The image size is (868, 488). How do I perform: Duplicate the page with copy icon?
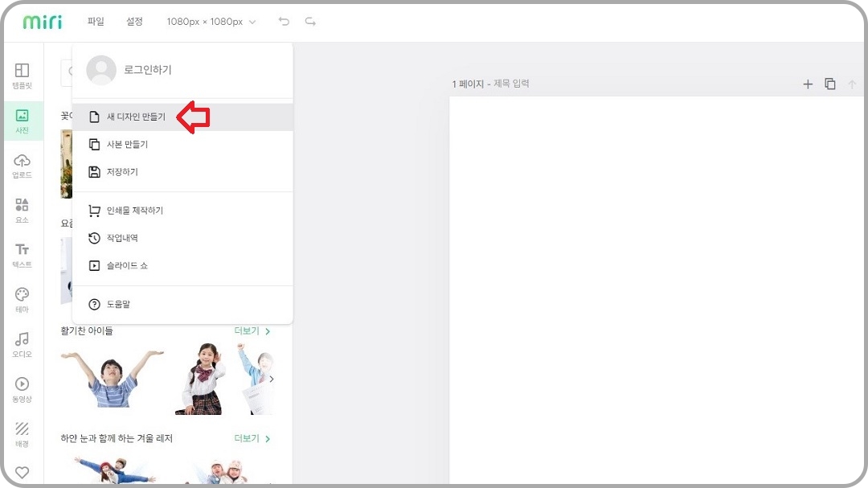click(829, 84)
